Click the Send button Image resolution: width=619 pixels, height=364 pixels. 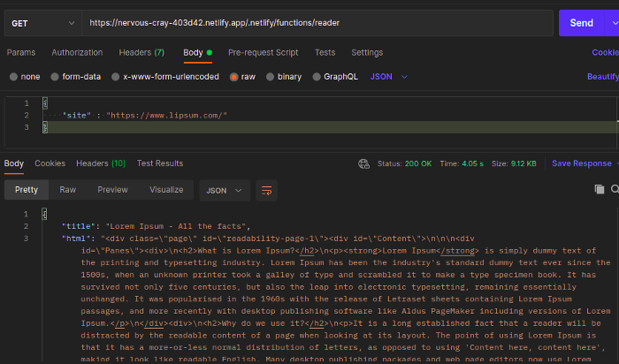point(581,23)
